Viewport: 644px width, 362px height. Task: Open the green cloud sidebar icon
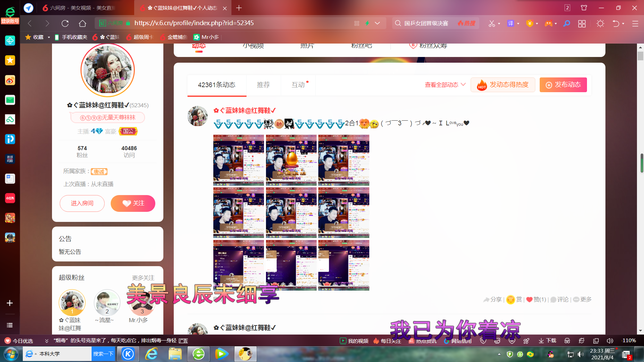pyautogui.click(x=10, y=119)
